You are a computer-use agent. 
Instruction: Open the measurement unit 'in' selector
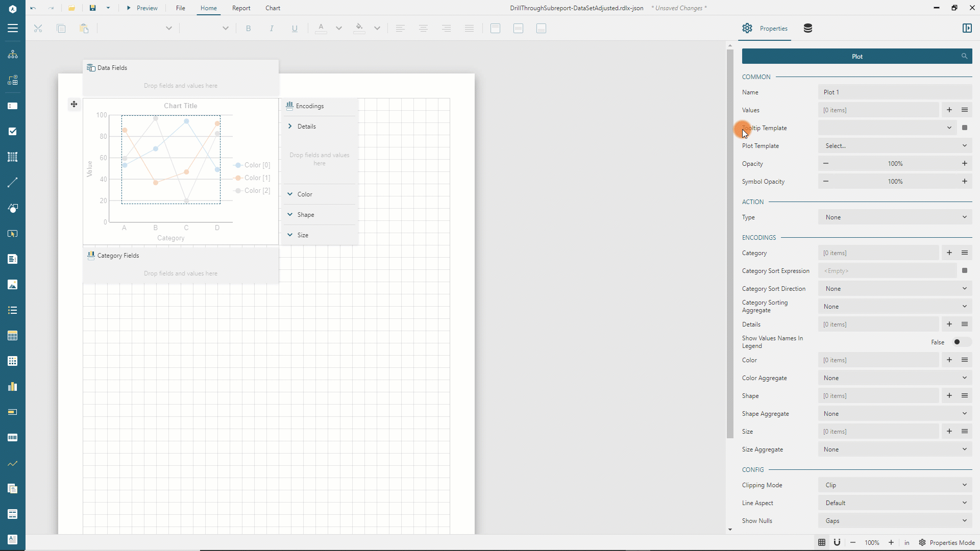tap(907, 543)
